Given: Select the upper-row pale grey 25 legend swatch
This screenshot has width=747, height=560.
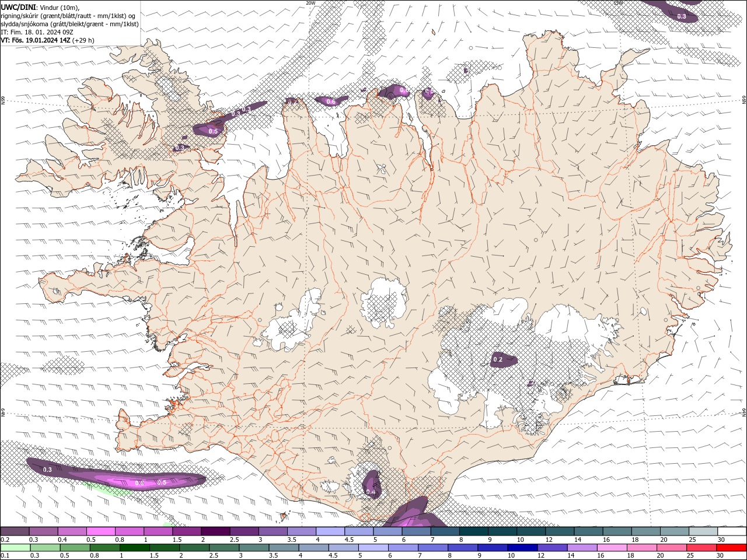Looking at the screenshot, I should 704,531.
